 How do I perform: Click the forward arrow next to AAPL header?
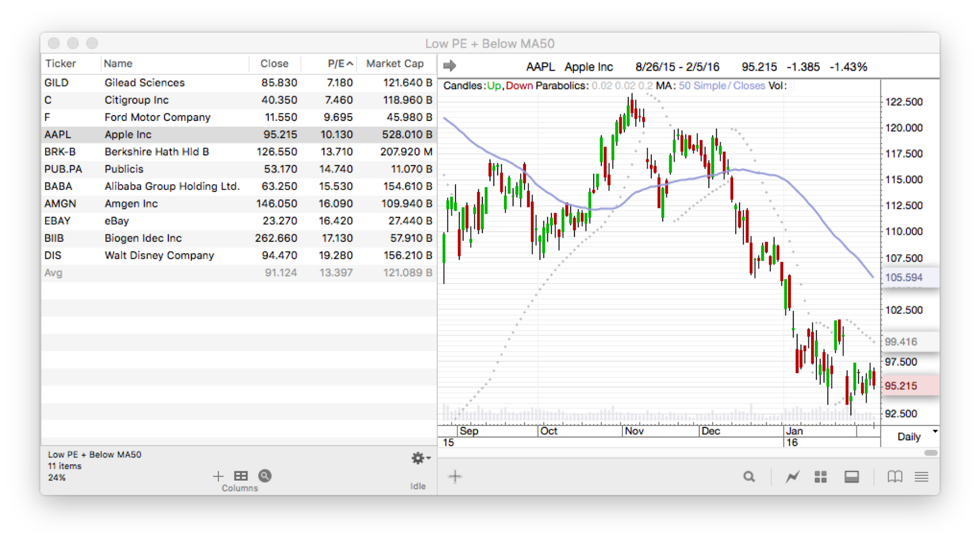click(450, 66)
